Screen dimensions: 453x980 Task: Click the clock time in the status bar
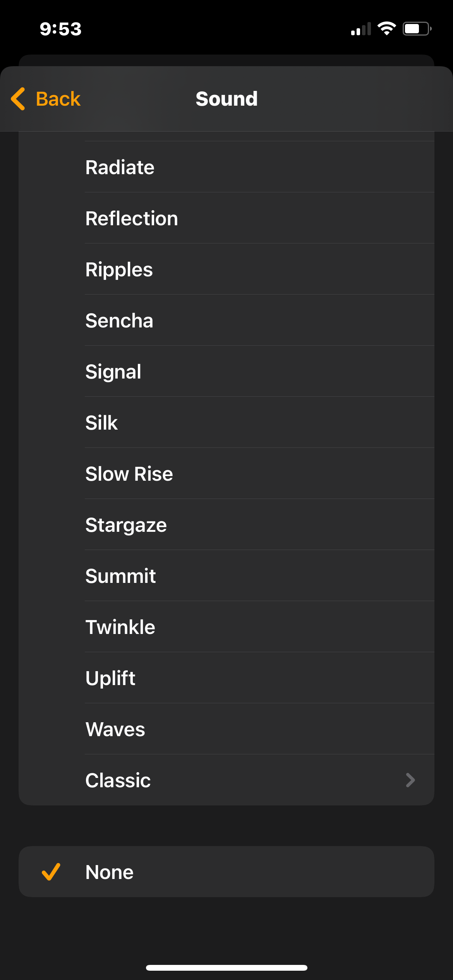pos(60,29)
